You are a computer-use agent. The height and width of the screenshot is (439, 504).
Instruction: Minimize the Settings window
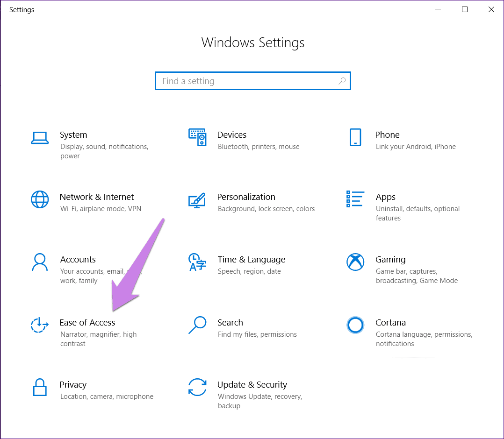point(438,9)
